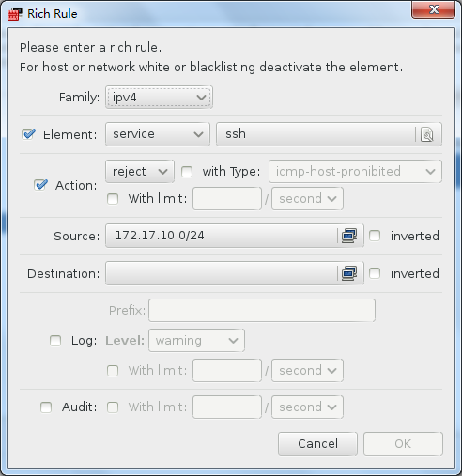Image resolution: width=462 pixels, height=476 pixels.
Task: Open Audit limit 'second' dropdown
Action: (x=307, y=407)
